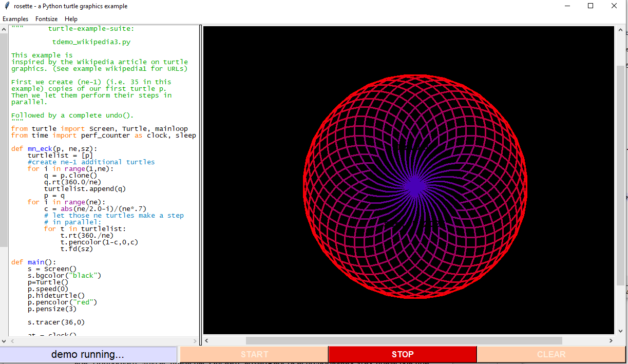
Task: Click the 'demo running...' status label
Action: click(x=88, y=354)
